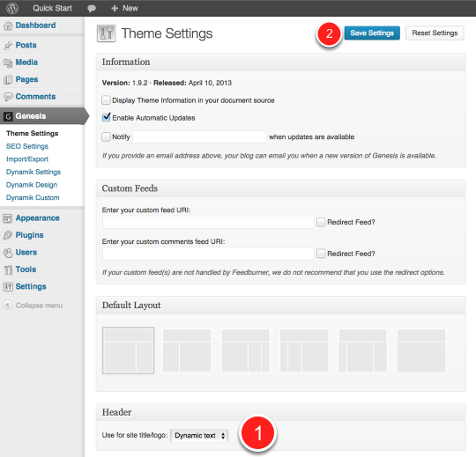Viewport: 476px width, 457px height.
Task: Select the sidebar-sidebar-content layout thumbnail
Action: (304, 350)
